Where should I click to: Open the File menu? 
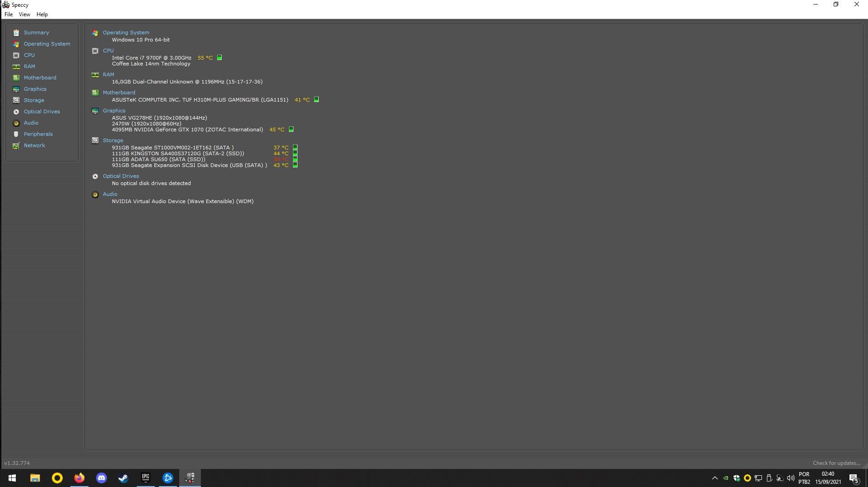(9, 14)
